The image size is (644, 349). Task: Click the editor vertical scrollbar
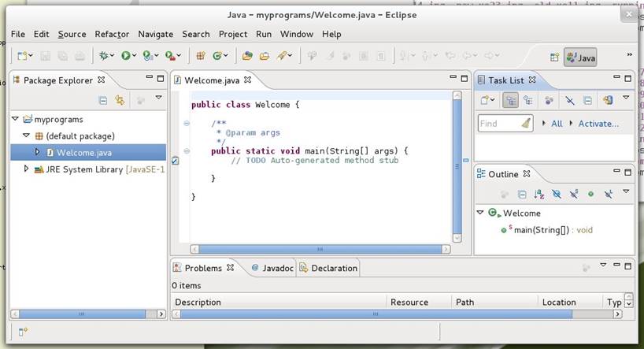pyautogui.click(x=457, y=167)
